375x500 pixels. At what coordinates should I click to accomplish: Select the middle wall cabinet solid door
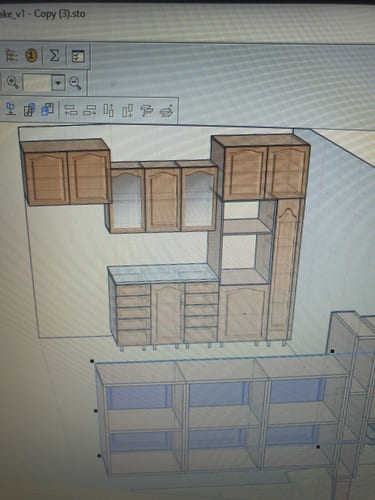pyautogui.click(x=163, y=199)
